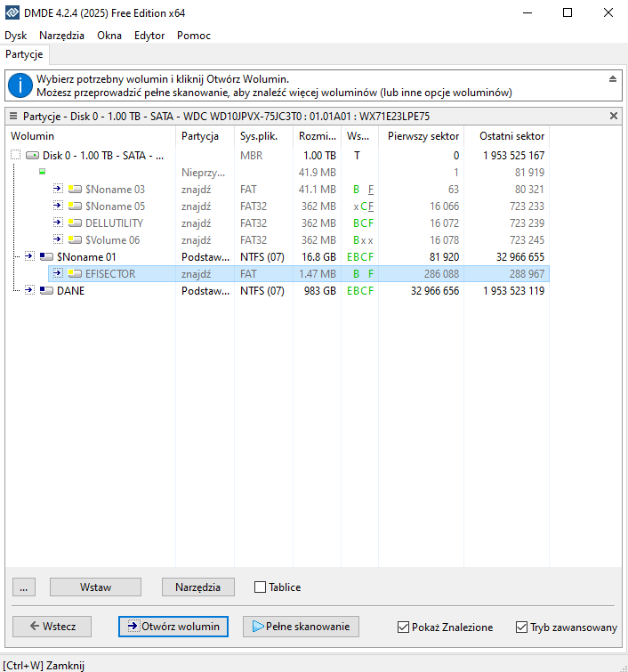Click the 41.1 MB size cell
Image resolution: width=628 pixels, height=672 pixels.
pyautogui.click(x=317, y=189)
